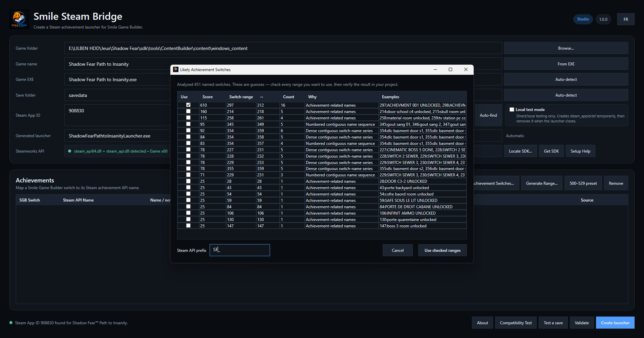Click into the Steam App ID field
Viewport: 644px width, 338px height.
click(117, 115)
